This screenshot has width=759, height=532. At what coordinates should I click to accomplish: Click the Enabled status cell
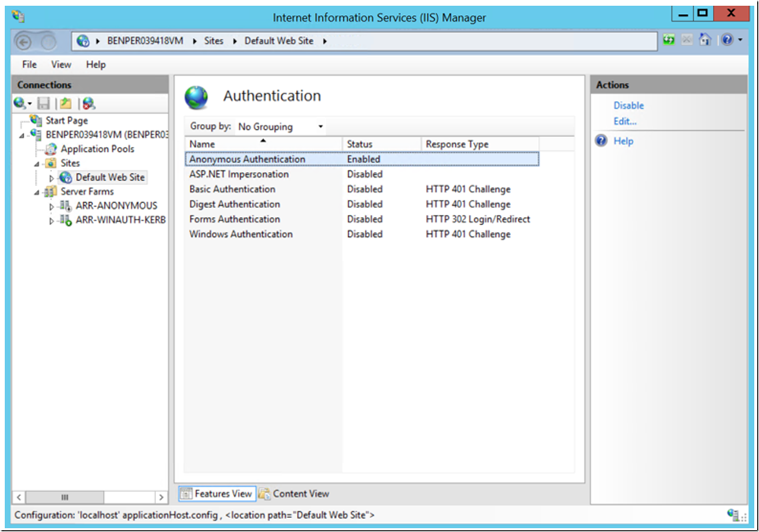click(x=363, y=159)
